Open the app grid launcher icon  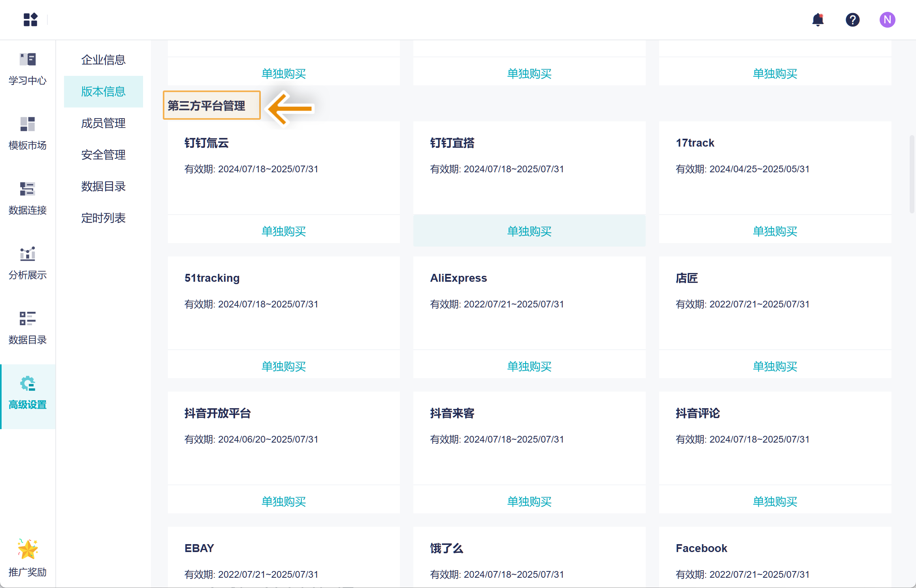click(30, 20)
